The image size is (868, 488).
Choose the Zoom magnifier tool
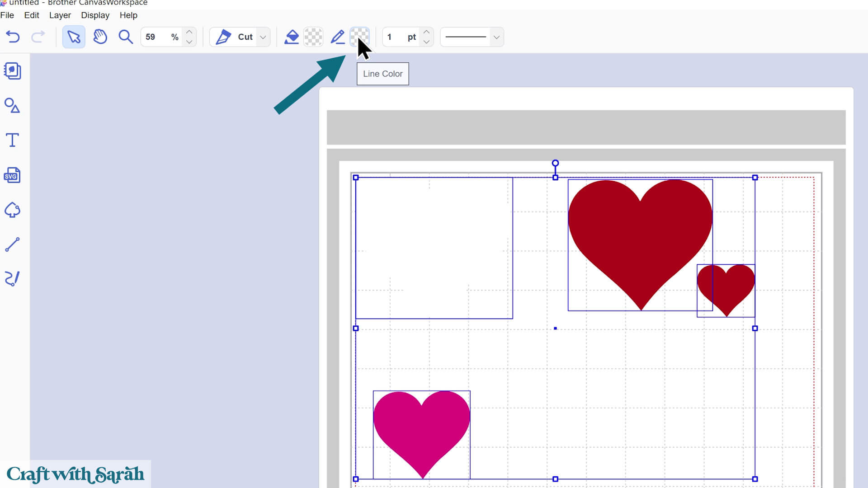point(126,37)
